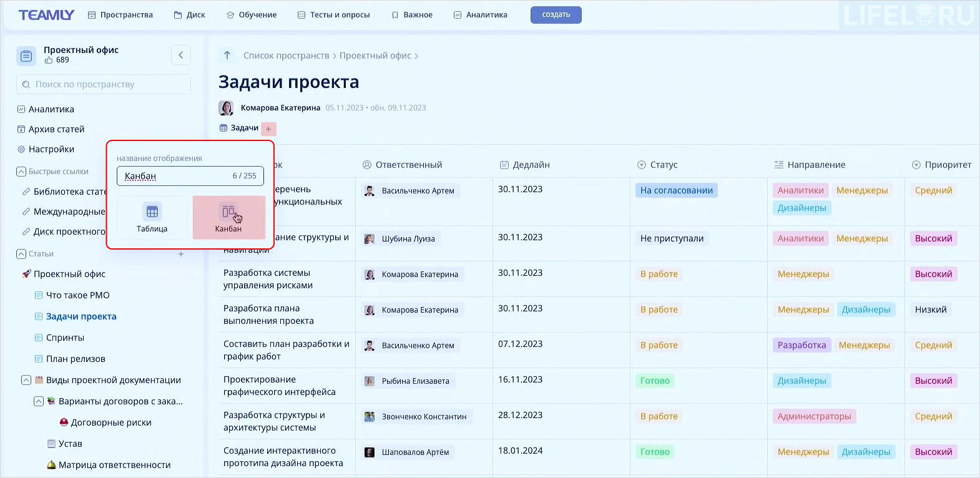
Task: Open Архив статей in the sidebar
Action: 51,129
